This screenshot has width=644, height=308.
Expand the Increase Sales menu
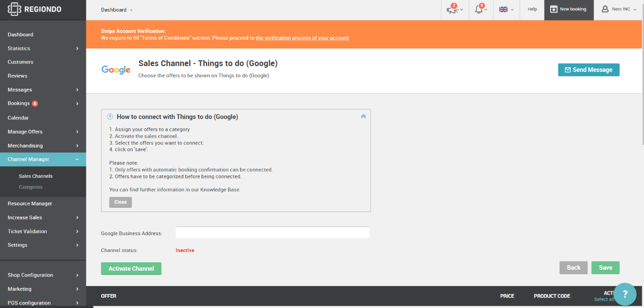(x=43, y=217)
